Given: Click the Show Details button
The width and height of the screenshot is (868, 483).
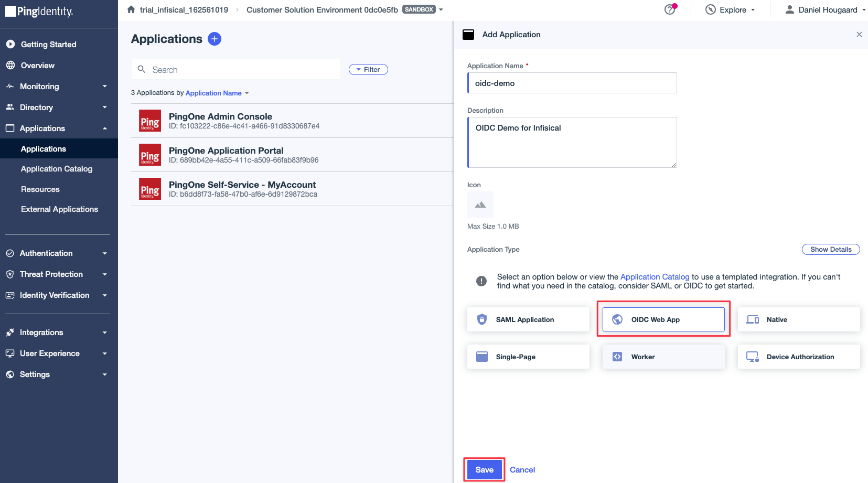Looking at the screenshot, I should point(831,249).
